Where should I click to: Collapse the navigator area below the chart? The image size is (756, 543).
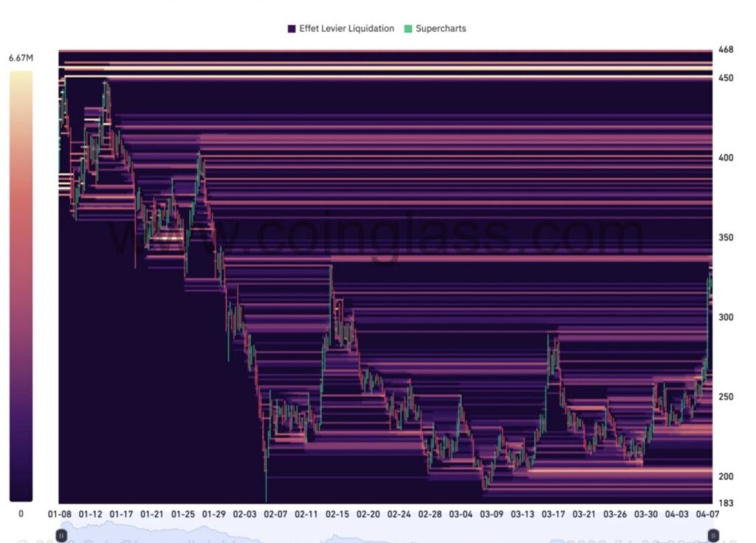[x=384, y=533]
